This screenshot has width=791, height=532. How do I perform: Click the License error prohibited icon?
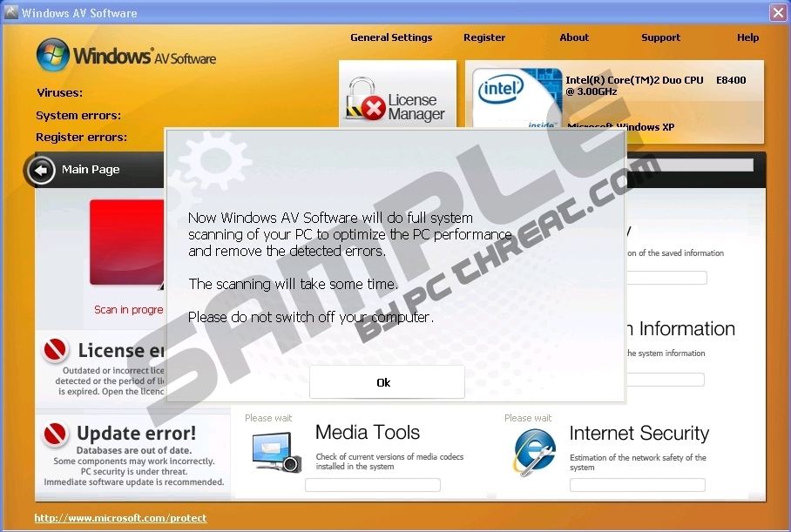pos(56,349)
